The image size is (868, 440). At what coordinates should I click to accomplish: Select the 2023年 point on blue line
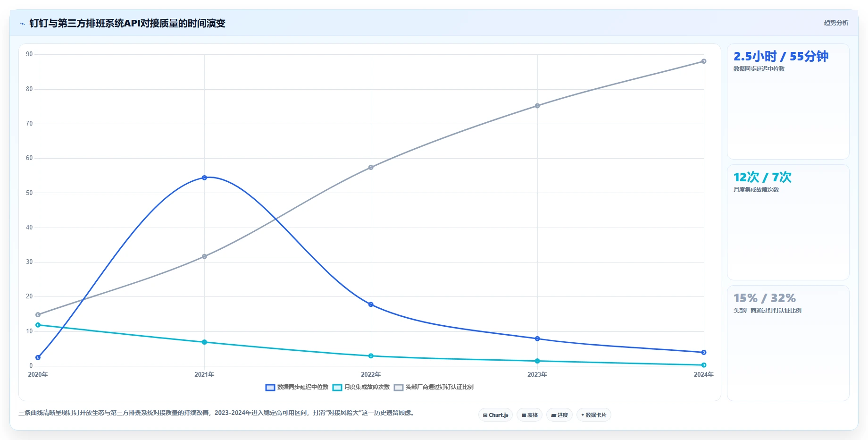[x=537, y=338]
